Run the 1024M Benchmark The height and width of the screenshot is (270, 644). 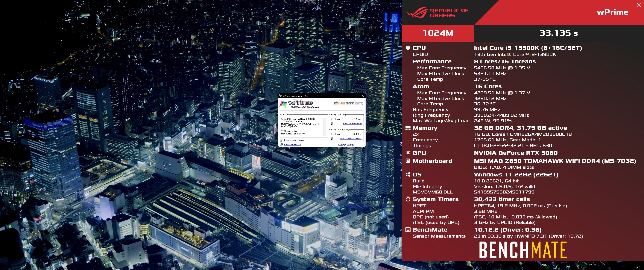(x=351, y=139)
